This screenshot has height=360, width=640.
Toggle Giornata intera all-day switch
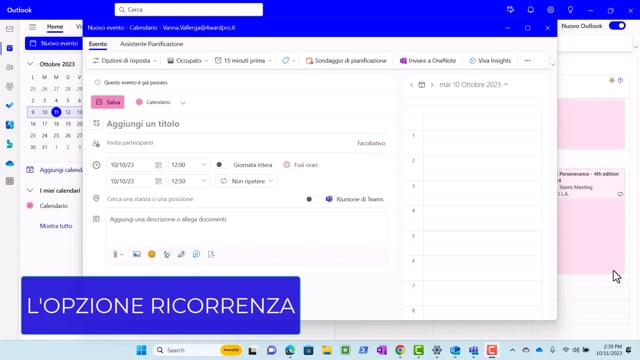[222, 165]
